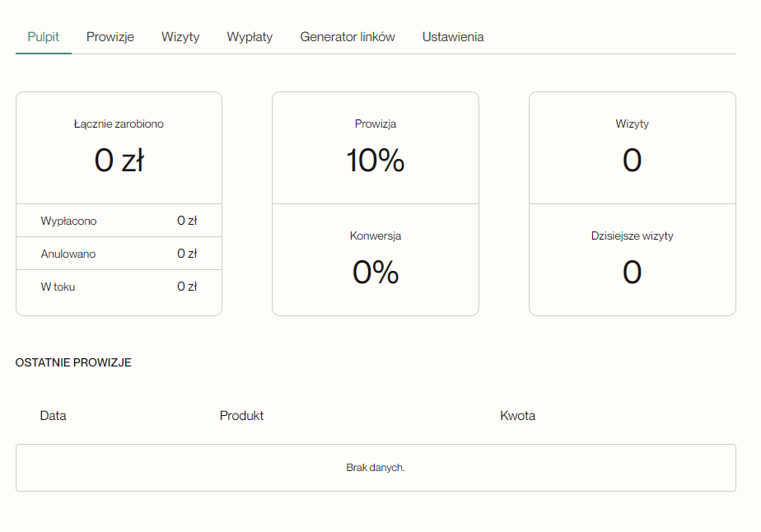Go to the Wizyty tab in navigation
The height and width of the screenshot is (532, 761).
(180, 37)
